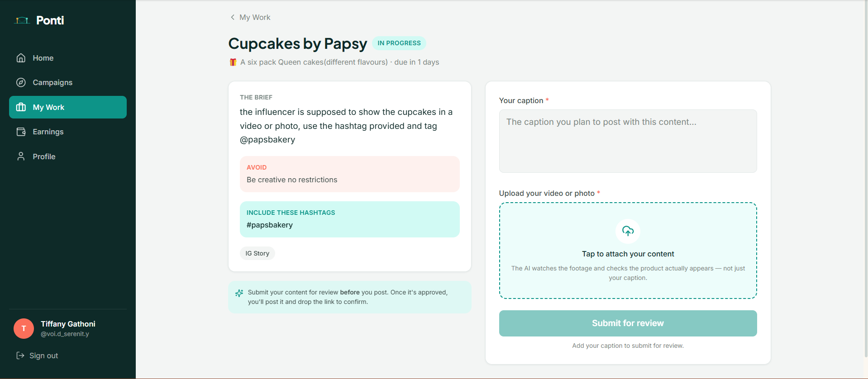This screenshot has height=379, width=868.
Task: Go to the Earnings section
Action: [x=68, y=132]
